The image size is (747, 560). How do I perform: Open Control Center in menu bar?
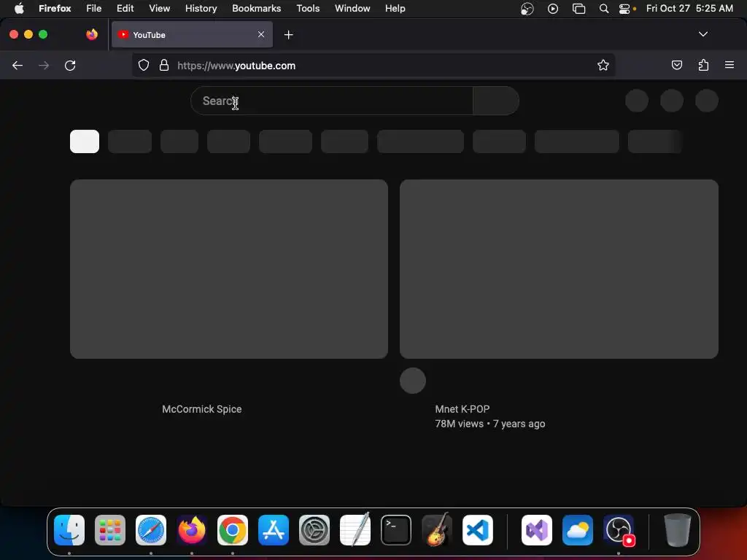(624, 9)
